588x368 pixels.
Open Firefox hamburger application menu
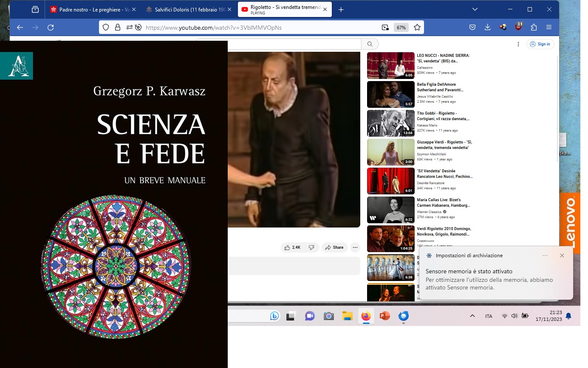(x=549, y=28)
